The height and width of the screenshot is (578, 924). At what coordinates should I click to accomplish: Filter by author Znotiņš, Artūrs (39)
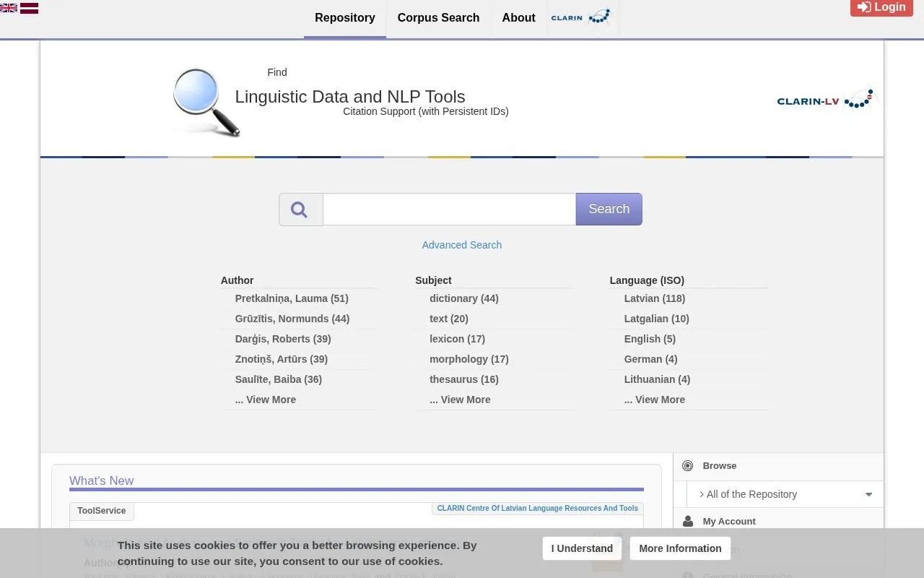pos(282,359)
